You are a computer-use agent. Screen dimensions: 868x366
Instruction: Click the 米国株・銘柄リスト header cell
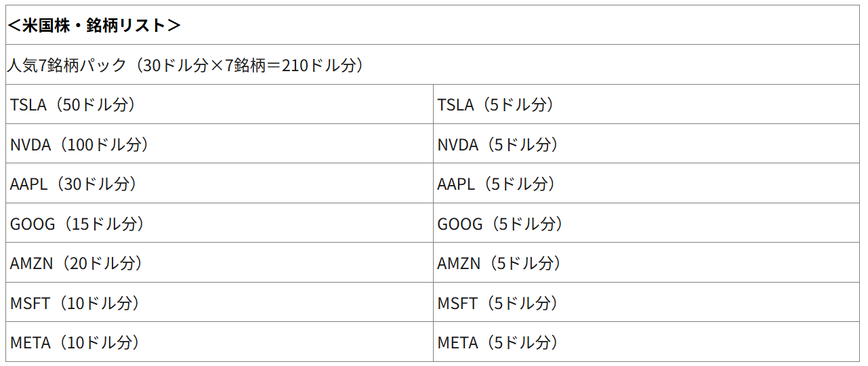click(94, 26)
